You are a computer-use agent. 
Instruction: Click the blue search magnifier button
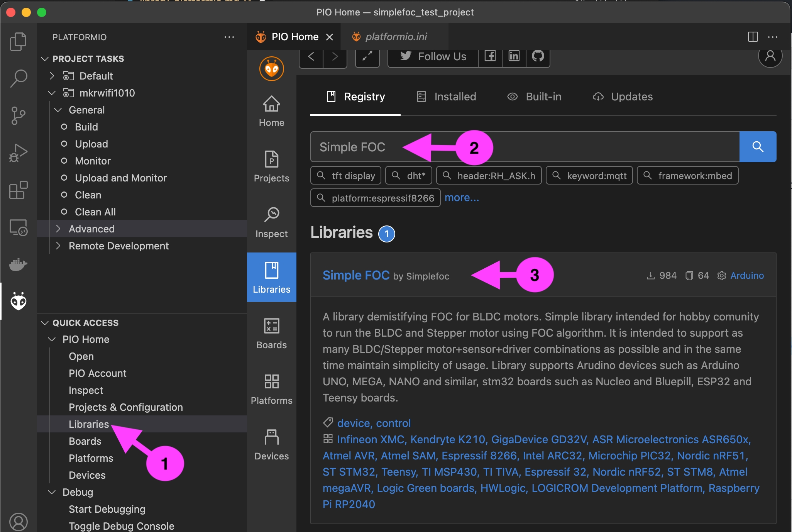click(x=757, y=147)
